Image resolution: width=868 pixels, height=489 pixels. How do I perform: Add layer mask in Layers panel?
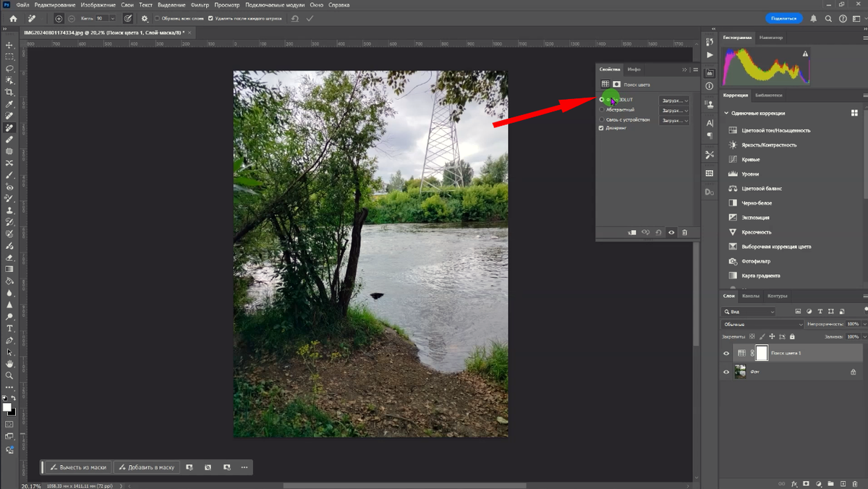(x=806, y=483)
